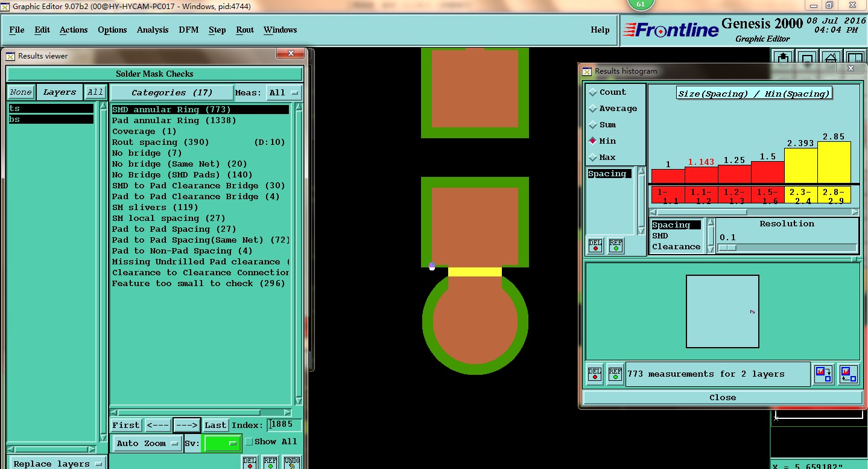The image size is (868, 469).
Task: Click the None layers button
Action: (x=21, y=92)
